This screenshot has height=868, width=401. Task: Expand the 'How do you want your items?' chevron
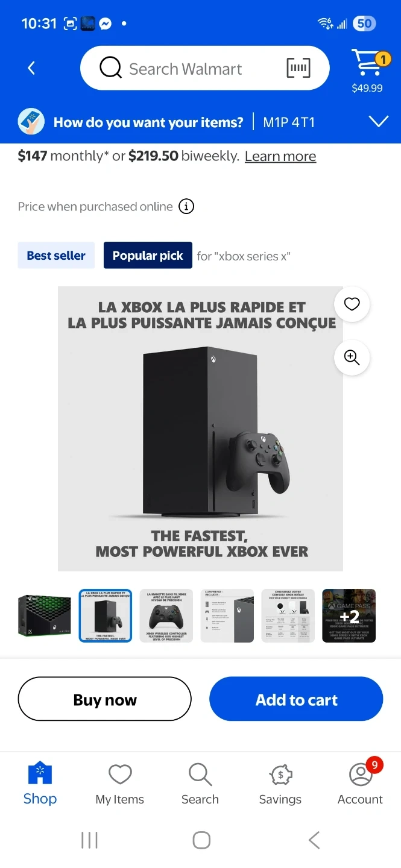pyautogui.click(x=379, y=122)
